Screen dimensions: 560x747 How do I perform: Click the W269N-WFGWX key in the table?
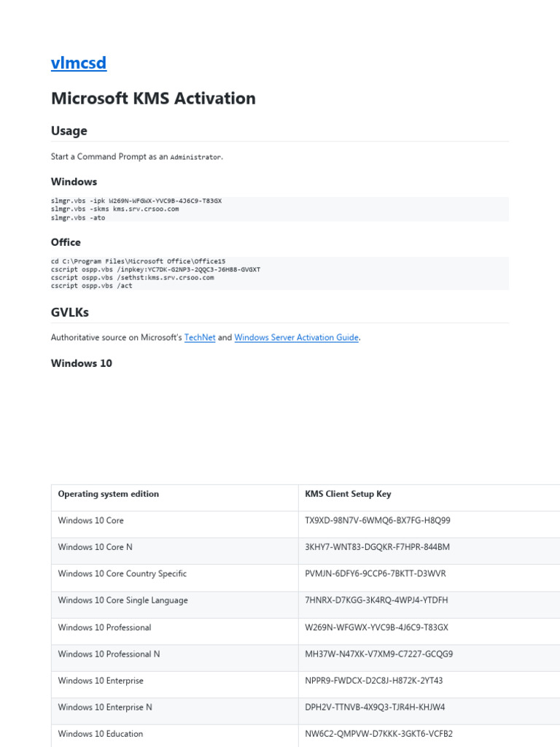(376, 627)
